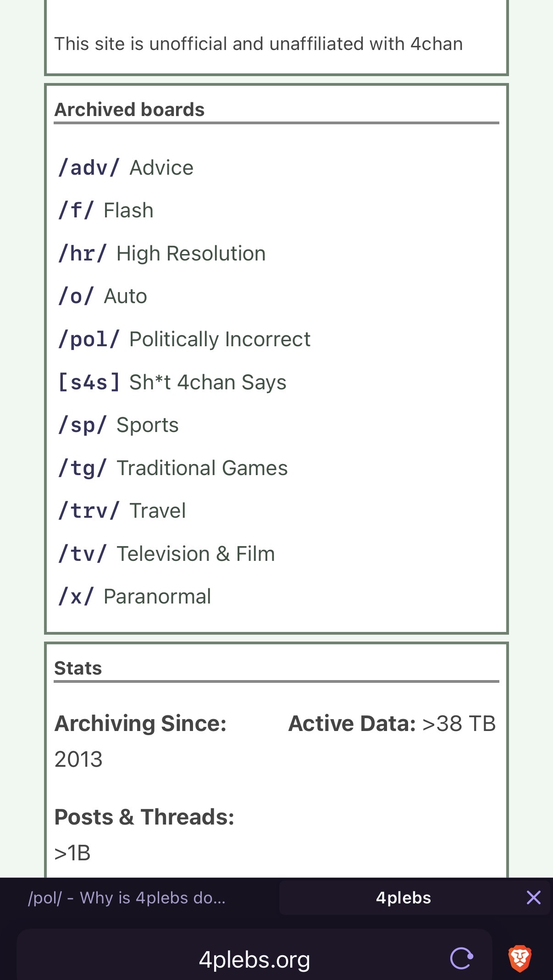Open the /x/ Paranormal board
The height and width of the screenshot is (980, 553).
(x=134, y=597)
